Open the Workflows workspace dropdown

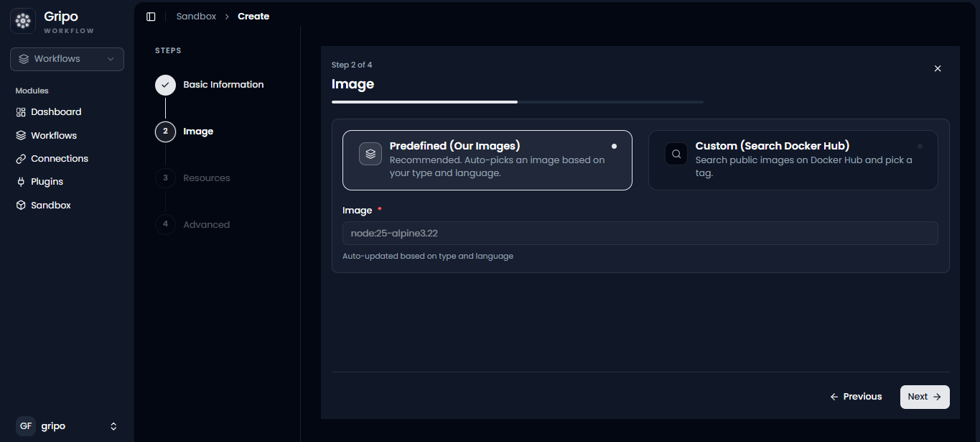67,59
